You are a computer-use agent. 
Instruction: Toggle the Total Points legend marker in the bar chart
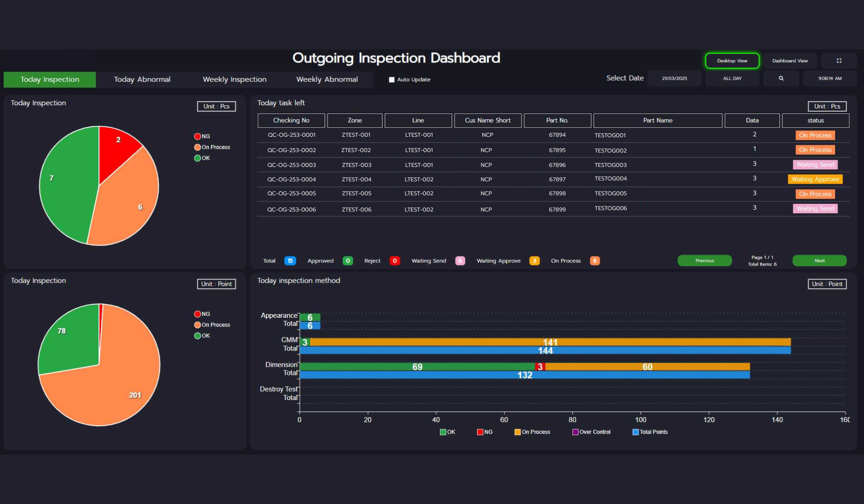635,432
